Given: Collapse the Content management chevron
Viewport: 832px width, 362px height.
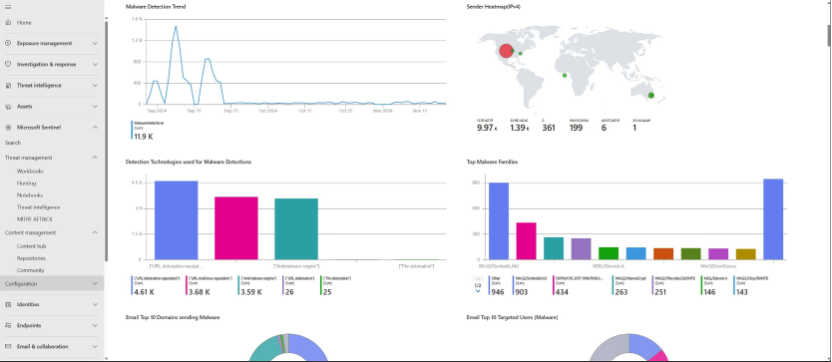Looking at the screenshot, I should (x=95, y=232).
